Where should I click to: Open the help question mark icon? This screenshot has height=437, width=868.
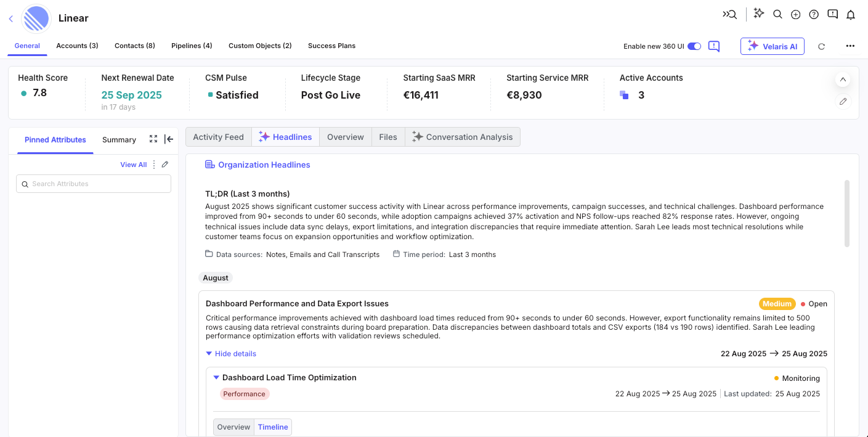point(814,14)
